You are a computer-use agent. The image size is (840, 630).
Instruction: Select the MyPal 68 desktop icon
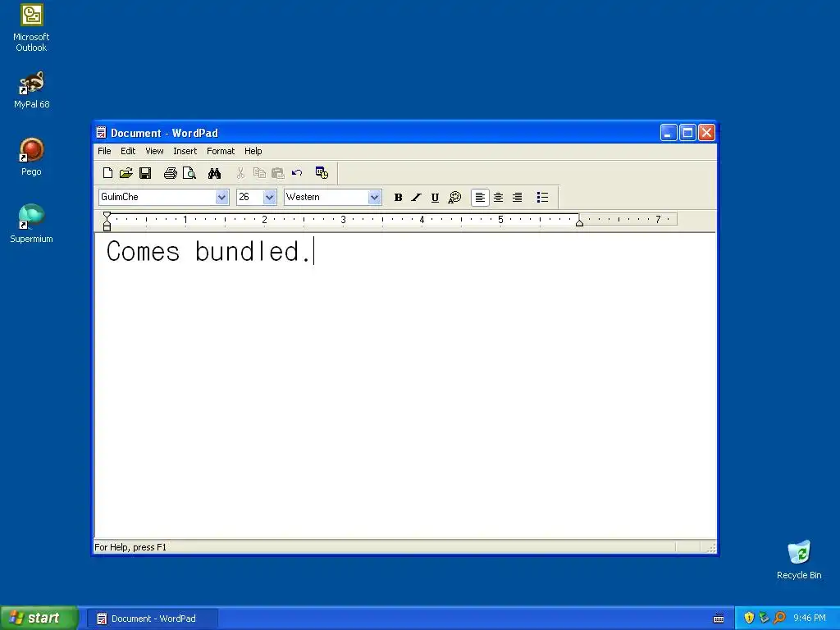[x=32, y=90]
